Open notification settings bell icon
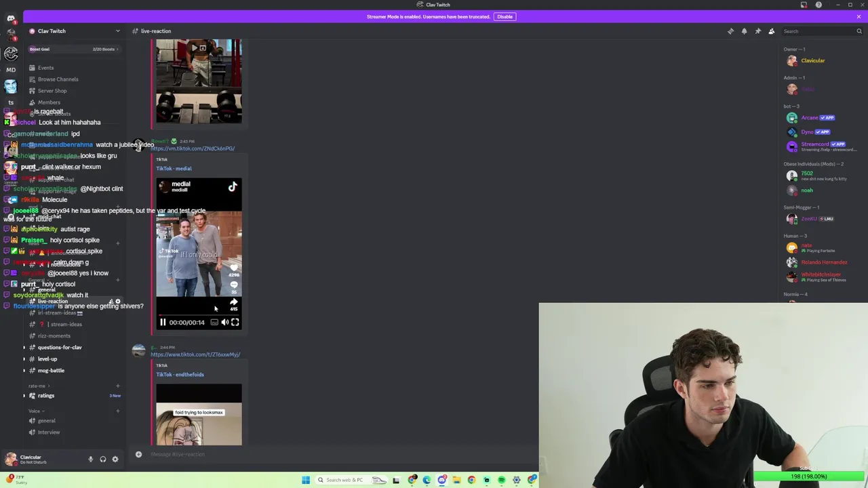This screenshot has height=488, width=868. (x=744, y=31)
